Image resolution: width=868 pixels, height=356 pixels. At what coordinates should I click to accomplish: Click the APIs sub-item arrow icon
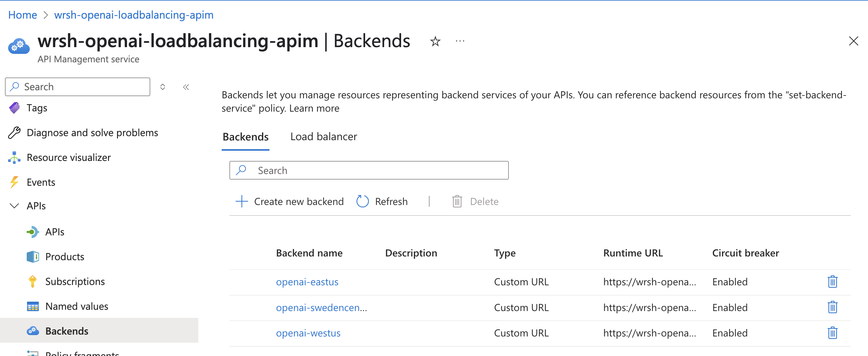(33, 232)
